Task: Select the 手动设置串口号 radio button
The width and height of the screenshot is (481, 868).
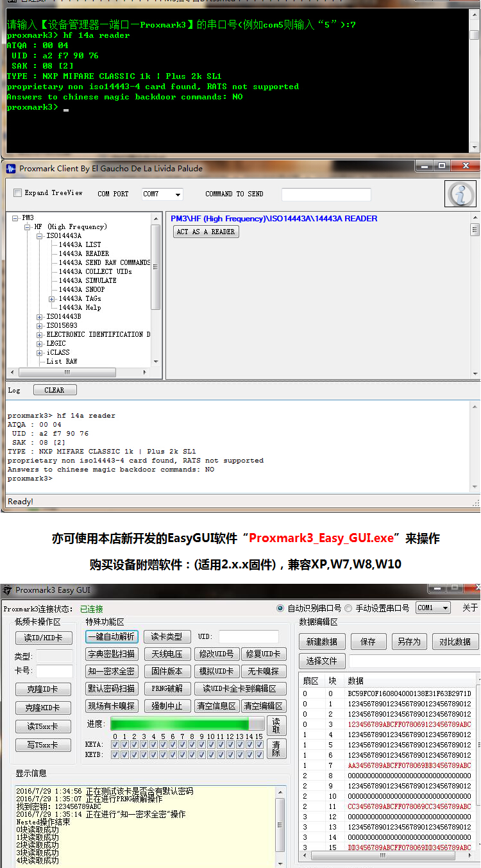Action: [348, 608]
